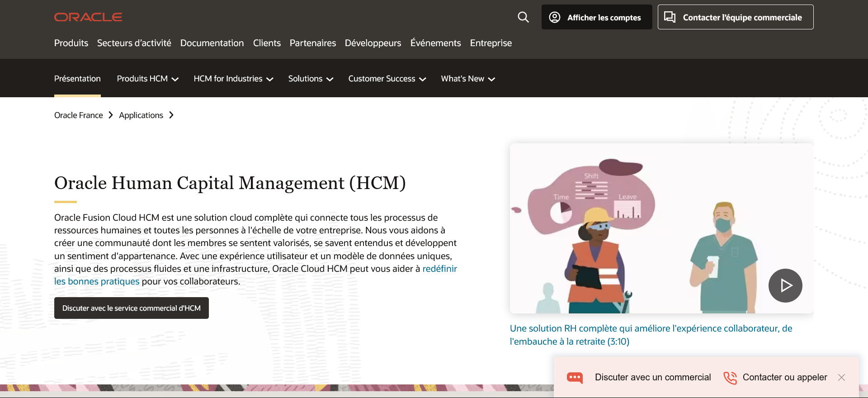The height and width of the screenshot is (398, 868).
Task: Click Discuter avec le service commercial d'HCM
Action: 132,308
